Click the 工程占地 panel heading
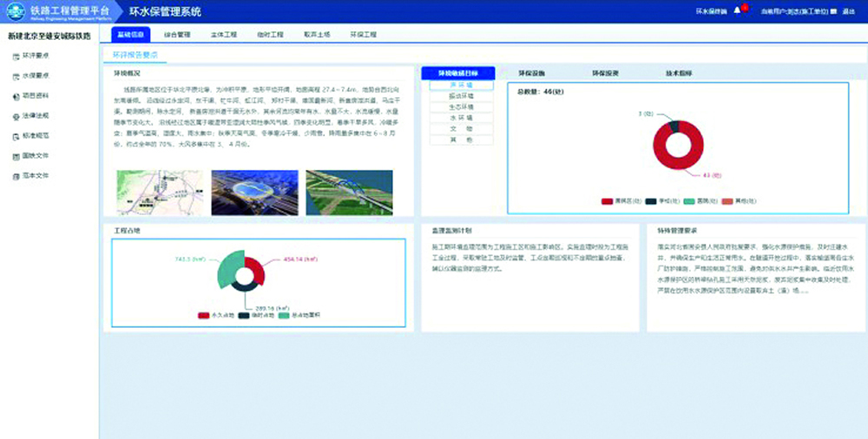This screenshot has height=439, width=868. [127, 230]
